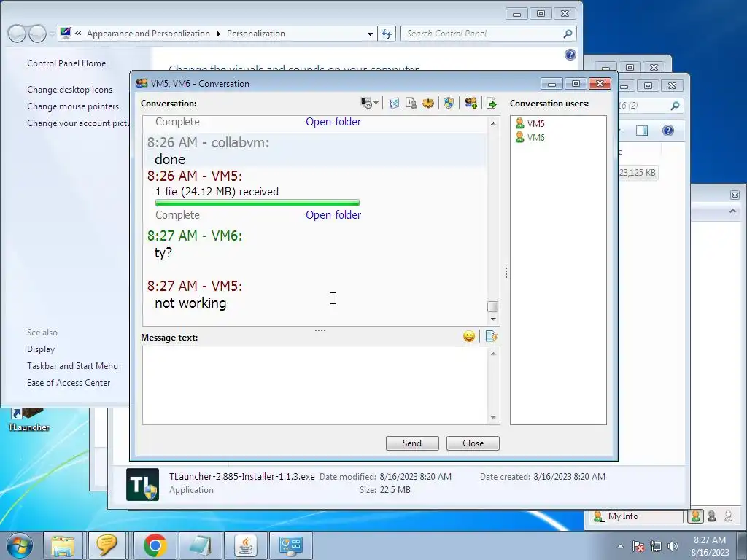This screenshot has height=560, width=747.
Task: Click conversation scrollbar up arrow
Action: coord(493,122)
